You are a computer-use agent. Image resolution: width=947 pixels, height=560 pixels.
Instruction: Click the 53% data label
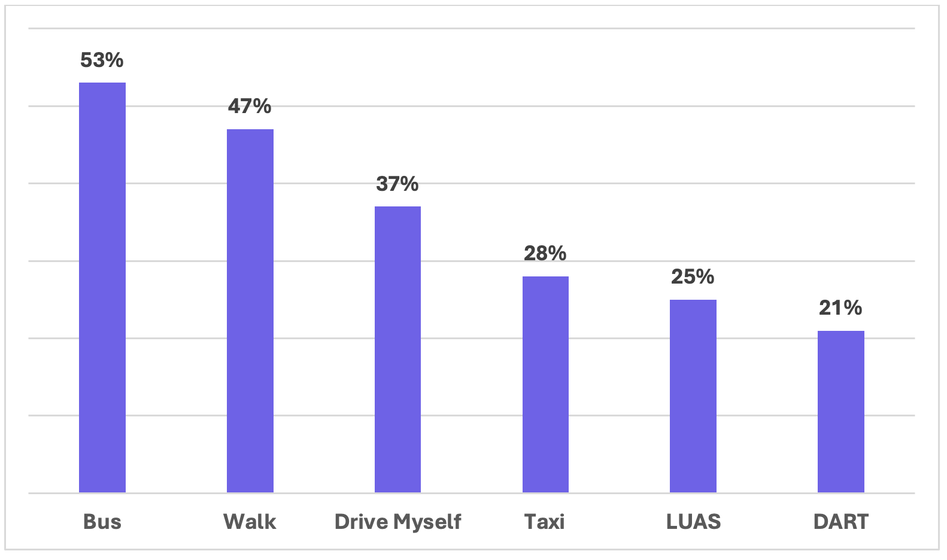point(102,60)
